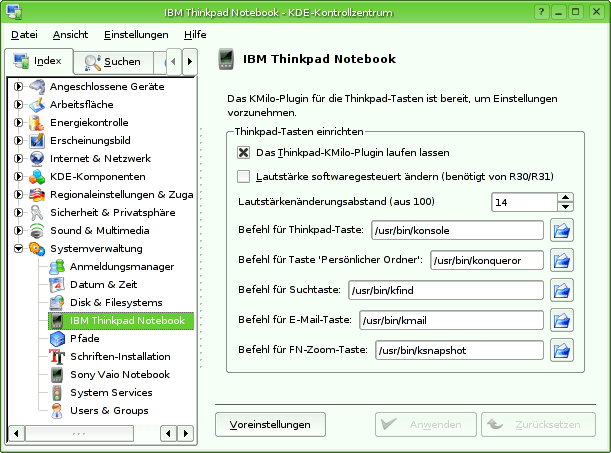This screenshot has width=611, height=453.
Task: Click the Zurücksetzen button
Action: point(539,425)
